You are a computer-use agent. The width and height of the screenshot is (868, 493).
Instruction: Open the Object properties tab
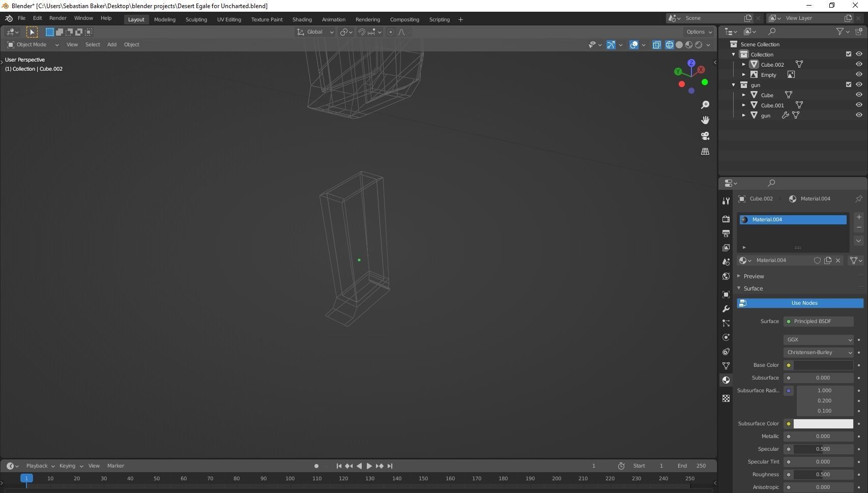pyautogui.click(x=726, y=295)
